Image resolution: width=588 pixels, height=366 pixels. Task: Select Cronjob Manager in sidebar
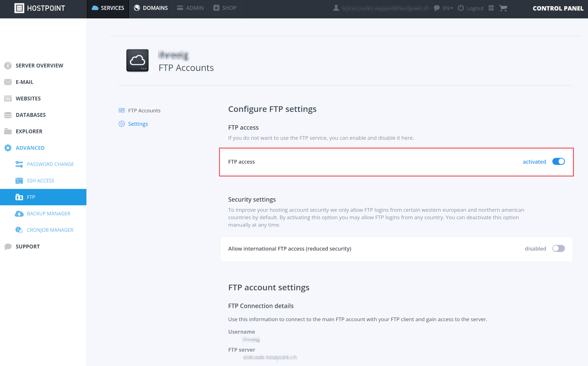[50, 230]
